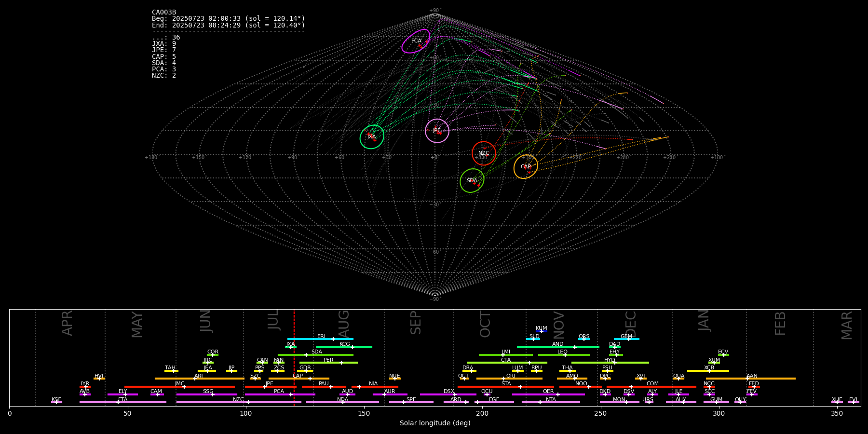Viewport: 868px width, 434px height.
Task: Select the green JXA radiant circle on sky map
Action: (x=372, y=137)
